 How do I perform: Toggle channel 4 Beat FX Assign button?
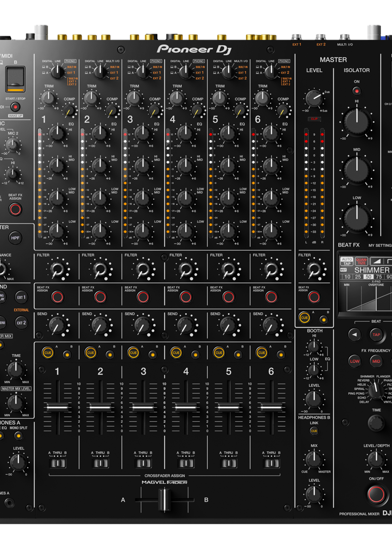(186, 297)
